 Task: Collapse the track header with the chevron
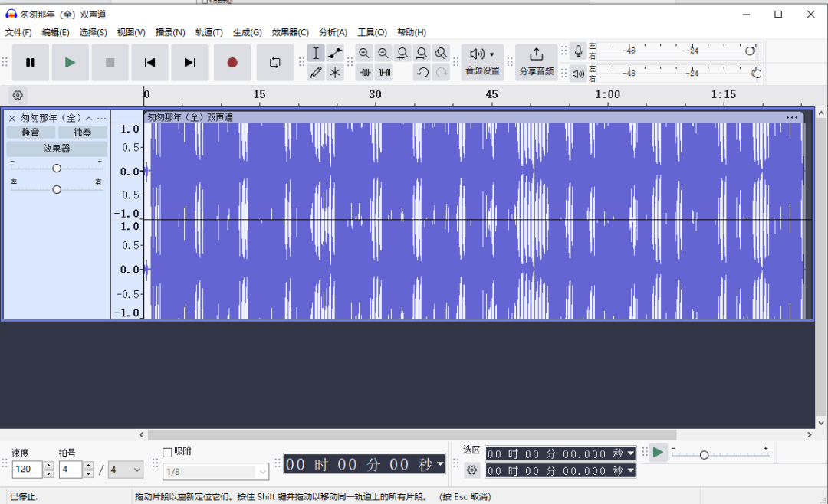pos(90,117)
